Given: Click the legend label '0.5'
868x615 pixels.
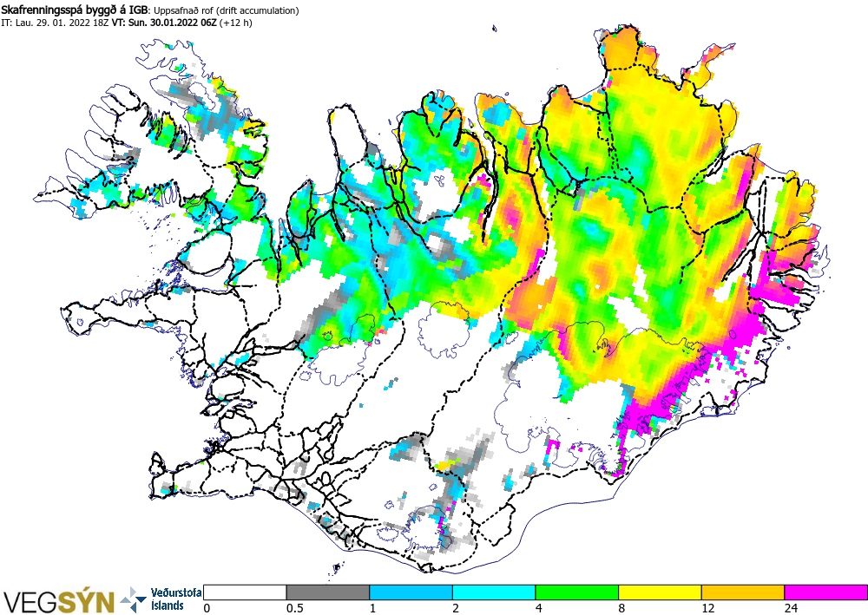Looking at the screenshot, I should click(294, 608).
